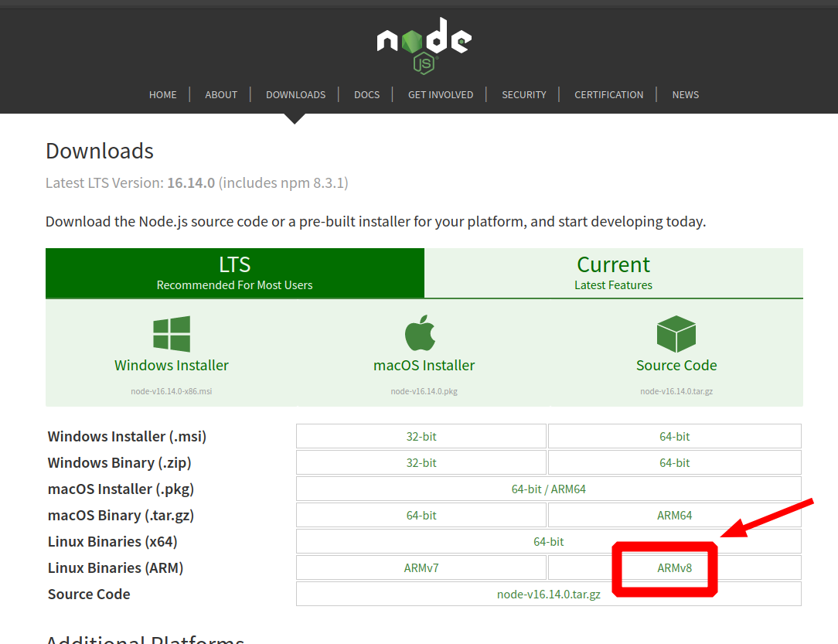
Task: Click the Windows Binary (.zip) row label
Action: (119, 462)
